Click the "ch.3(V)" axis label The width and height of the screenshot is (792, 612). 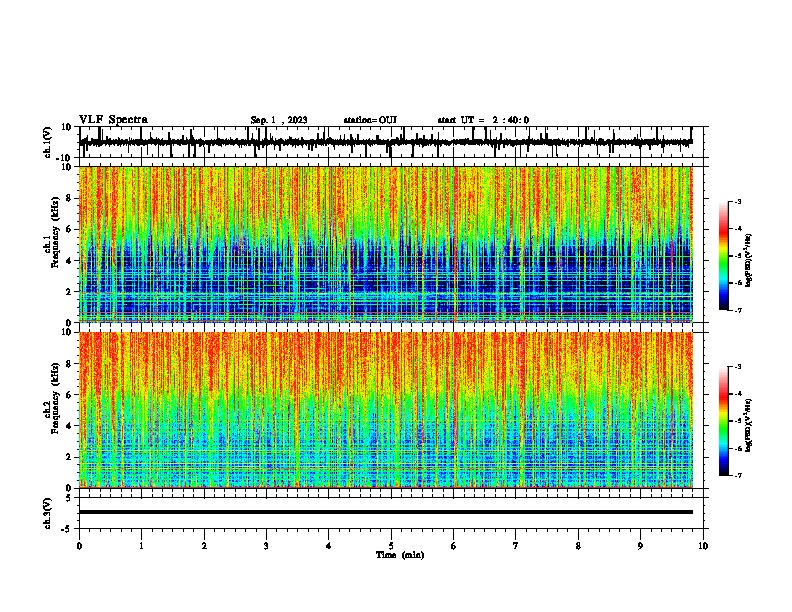point(48,513)
